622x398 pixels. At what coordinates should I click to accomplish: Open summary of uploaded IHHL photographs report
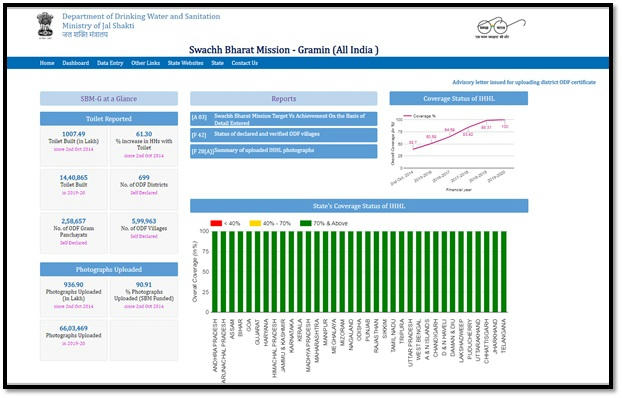click(284, 151)
